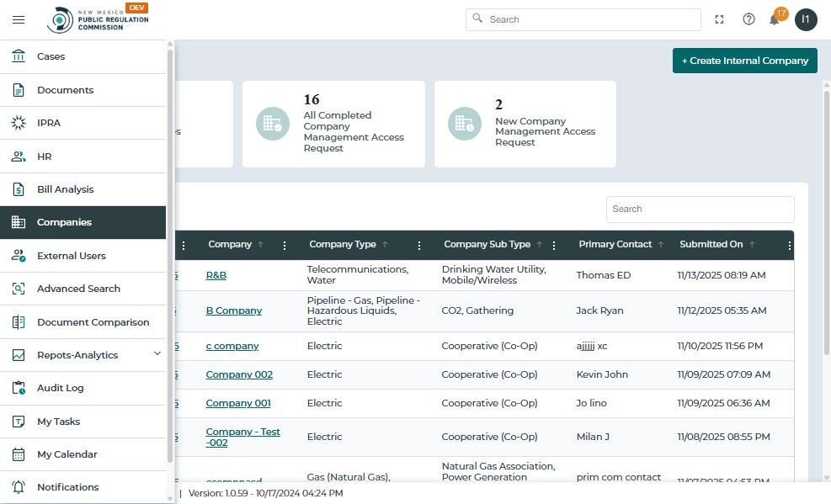Screen dimensions: 831x504
Task: Click the main page vertical scrollbar
Action: click(826, 222)
